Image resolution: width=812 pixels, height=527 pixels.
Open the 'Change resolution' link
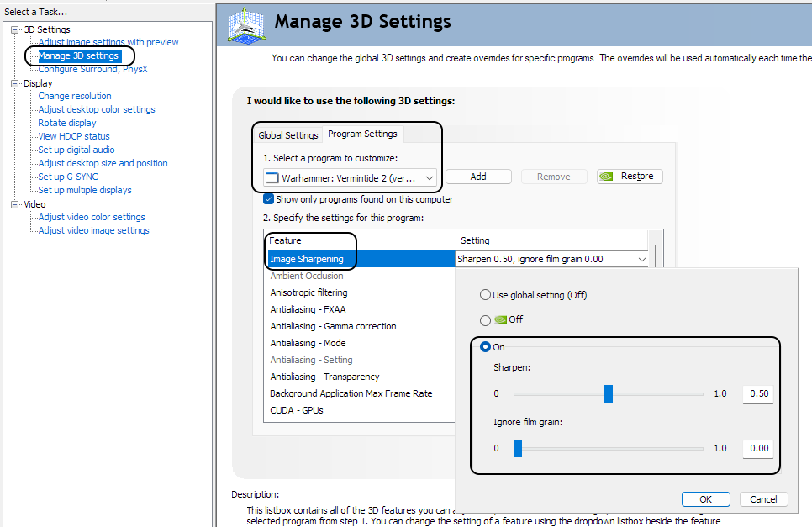coord(75,96)
